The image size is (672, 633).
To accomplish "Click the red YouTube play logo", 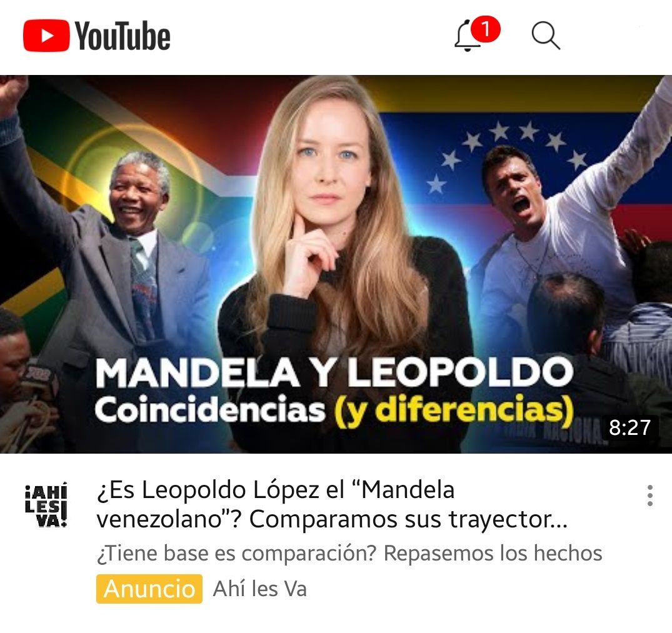I will pos(46,36).
